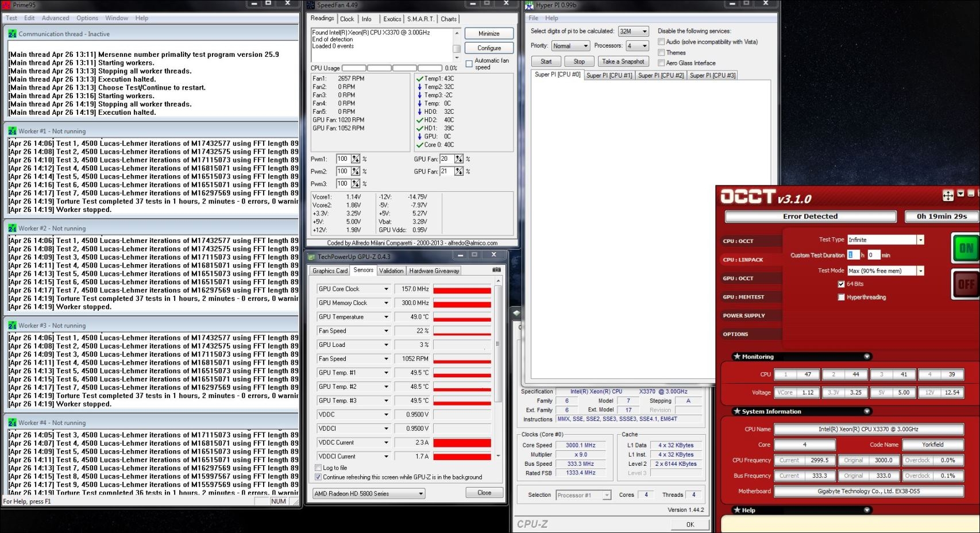This screenshot has height=533, width=980.
Task: Click the Communication thread window icon in Prime95
Action: (12, 34)
